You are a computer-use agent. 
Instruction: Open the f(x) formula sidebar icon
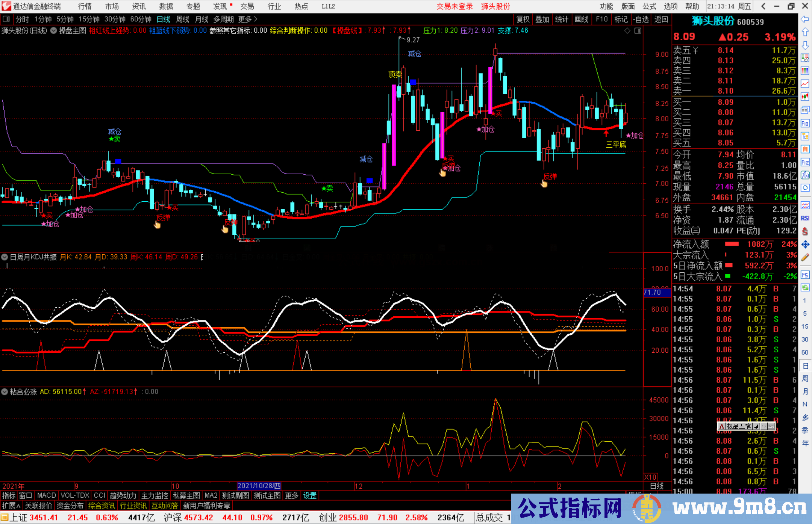point(805,175)
